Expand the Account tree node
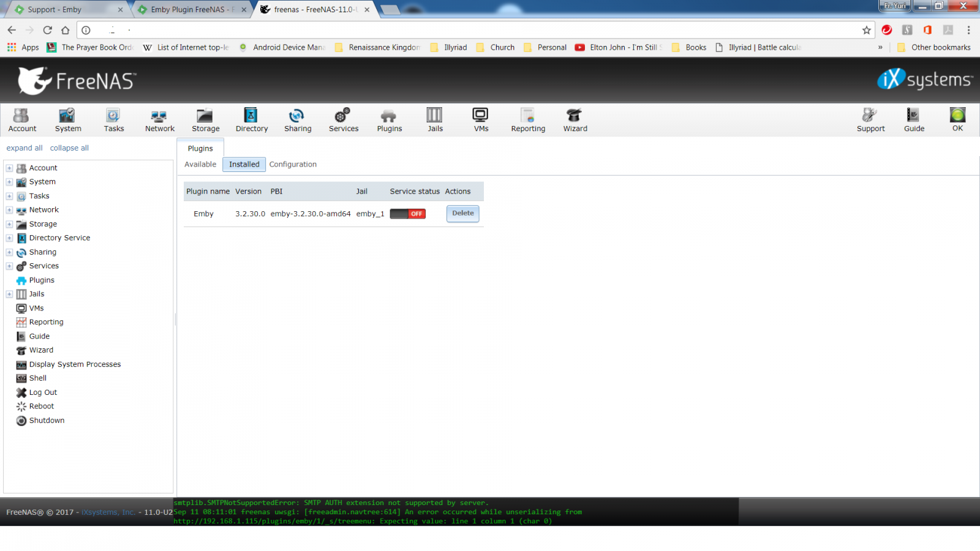The image size is (980, 551). coord(9,168)
